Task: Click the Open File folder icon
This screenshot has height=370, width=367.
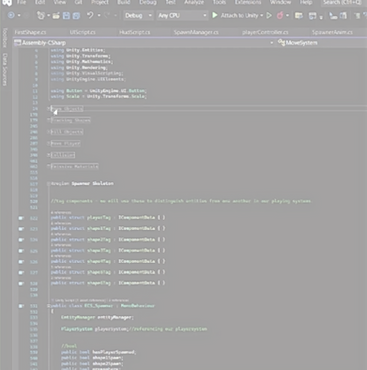Action: tap(56, 16)
